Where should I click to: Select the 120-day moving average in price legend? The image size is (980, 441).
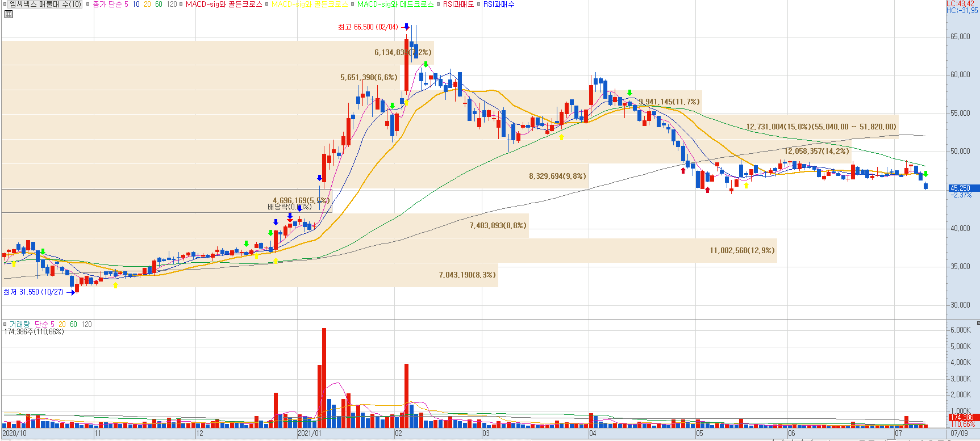[x=172, y=5]
